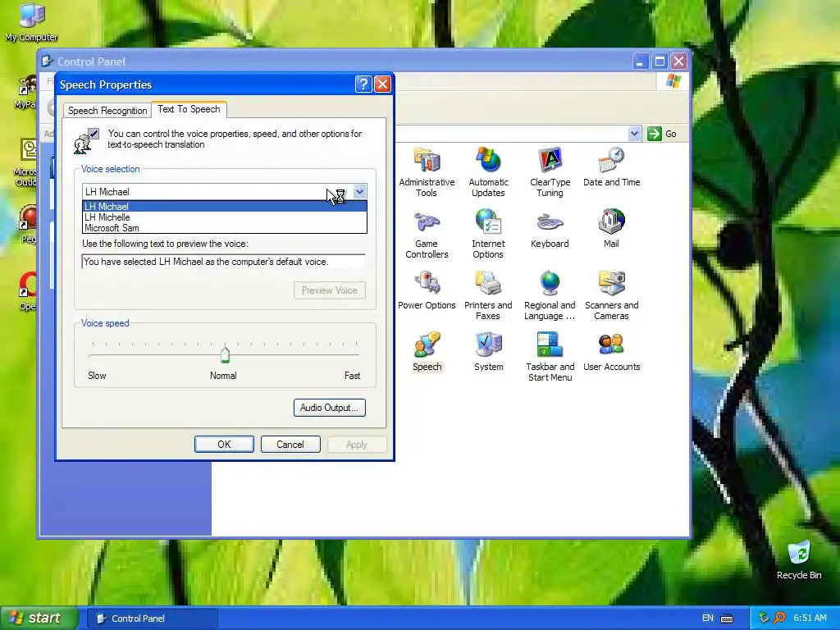Open Keyboard control panel icon
Screen dimensions: 840x630
[x=550, y=229]
